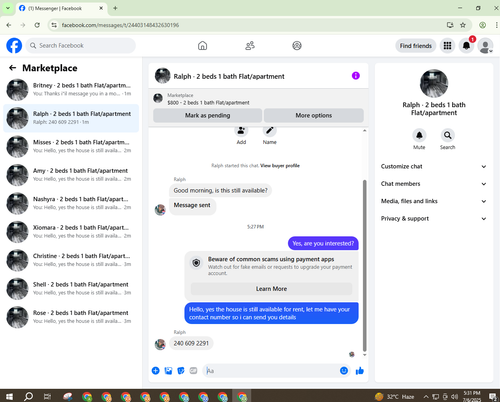This screenshot has width=500, height=402.
Task: Click Mark as pending button
Action: click(207, 115)
